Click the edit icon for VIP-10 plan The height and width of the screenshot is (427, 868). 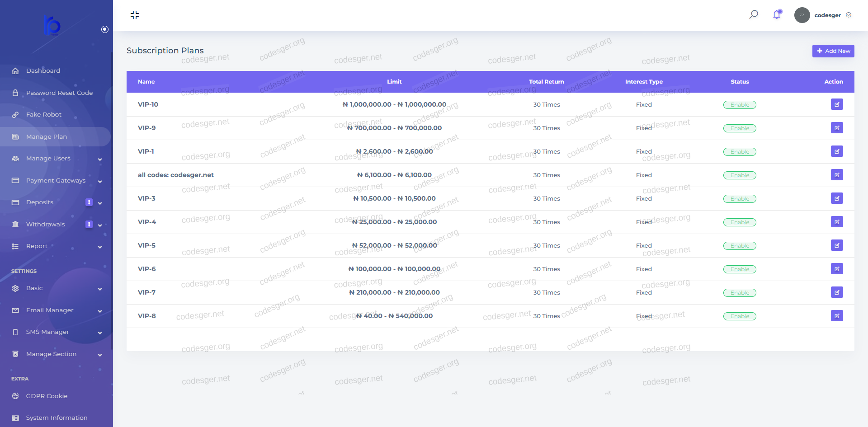836,104
